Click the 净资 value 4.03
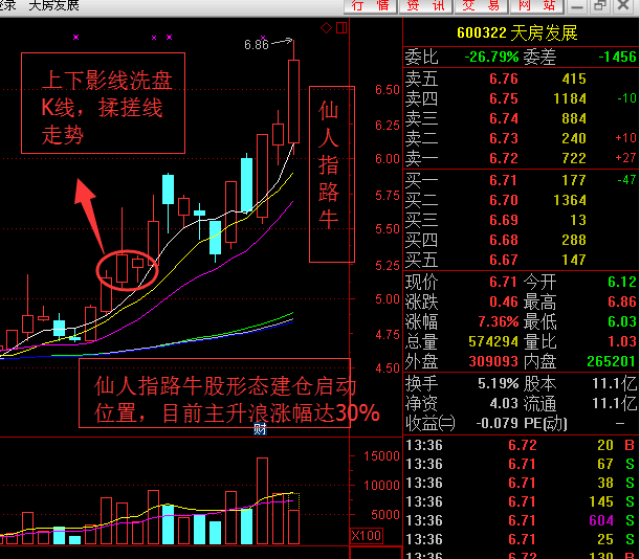The width and height of the screenshot is (640, 559). (x=504, y=404)
